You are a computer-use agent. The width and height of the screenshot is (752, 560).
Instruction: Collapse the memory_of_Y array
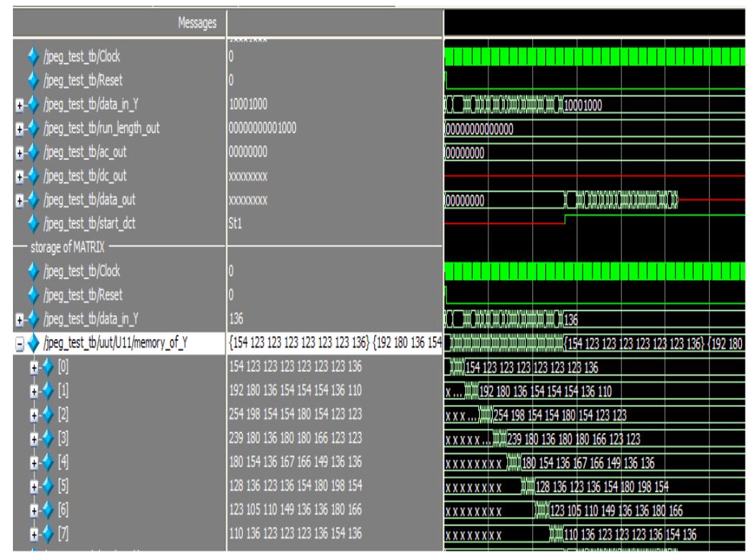(x=19, y=344)
